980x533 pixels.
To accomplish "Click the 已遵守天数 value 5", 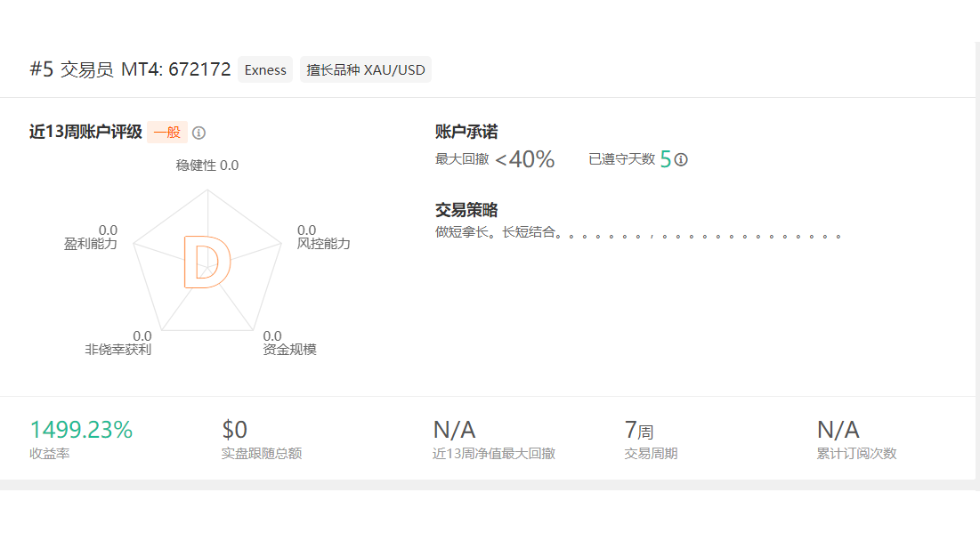I will (x=666, y=159).
